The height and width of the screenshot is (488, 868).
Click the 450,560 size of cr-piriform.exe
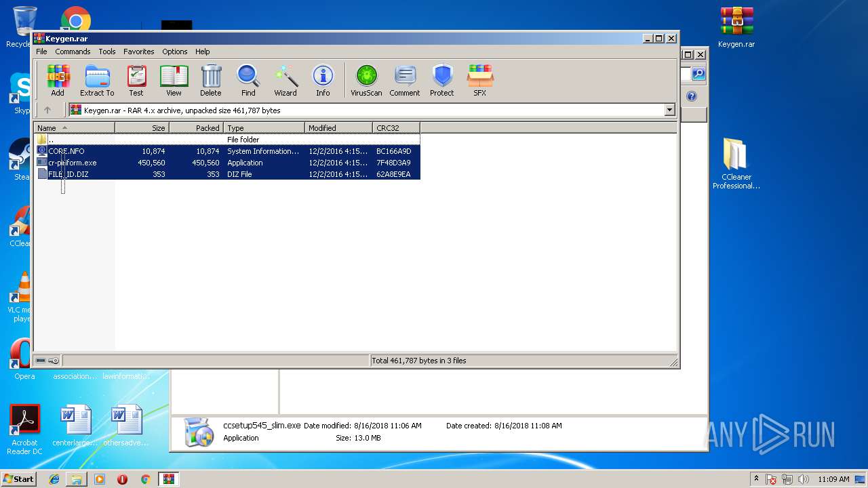(x=151, y=163)
